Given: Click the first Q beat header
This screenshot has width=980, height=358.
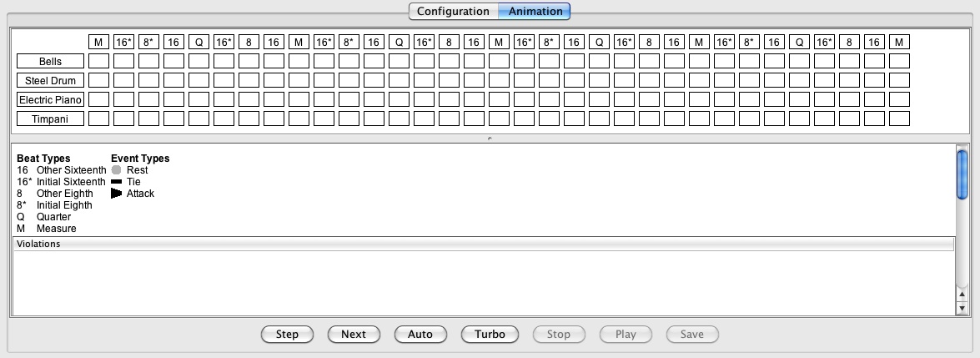Looking at the screenshot, I should 199,42.
